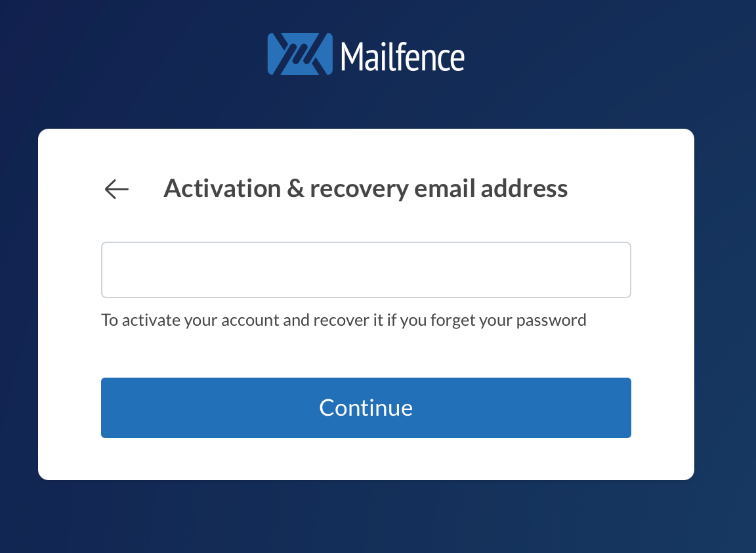
Task: Click the Activation & recovery email address heading
Action: 366,188
